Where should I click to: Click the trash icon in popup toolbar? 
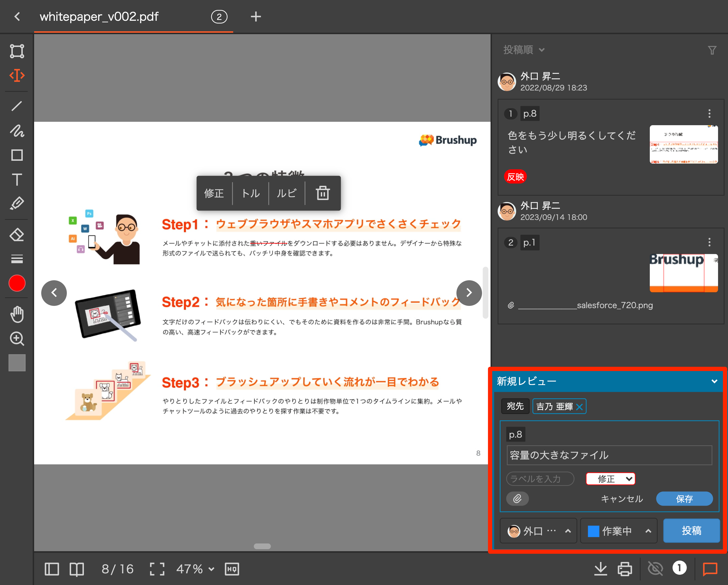click(x=322, y=193)
